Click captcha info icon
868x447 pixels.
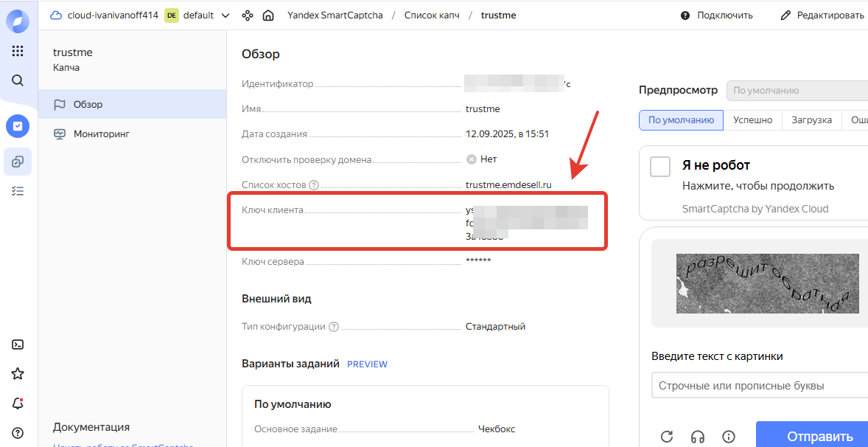tap(729, 436)
